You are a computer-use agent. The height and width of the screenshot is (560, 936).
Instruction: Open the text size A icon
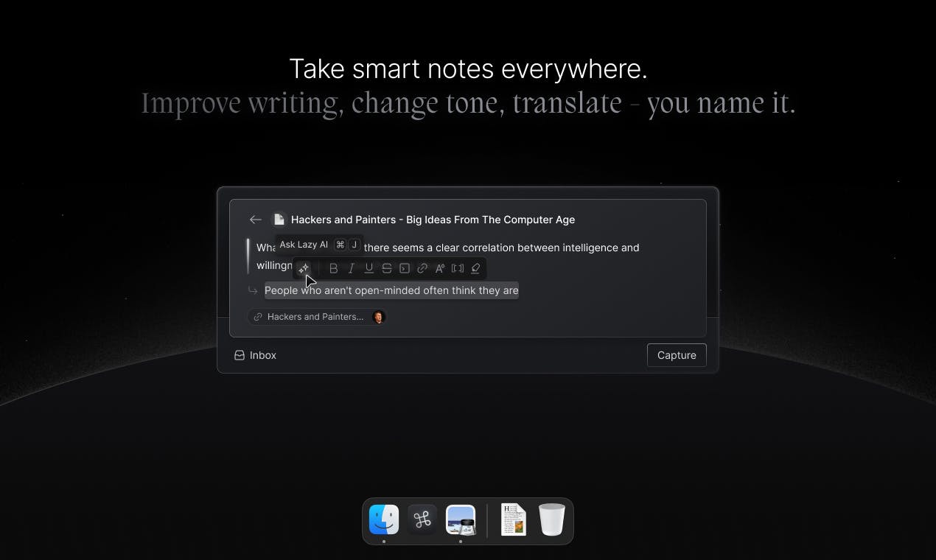click(x=439, y=269)
